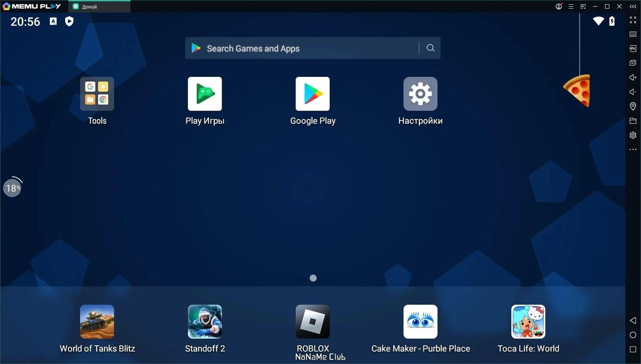Click the mini-window mode icon in title bar
641x364 pixels.
coord(583,6)
